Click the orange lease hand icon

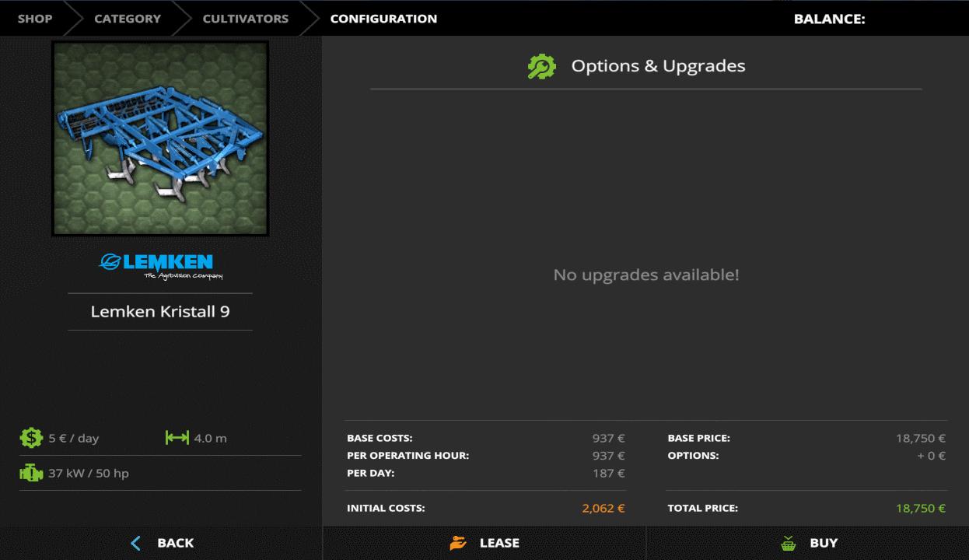459,543
